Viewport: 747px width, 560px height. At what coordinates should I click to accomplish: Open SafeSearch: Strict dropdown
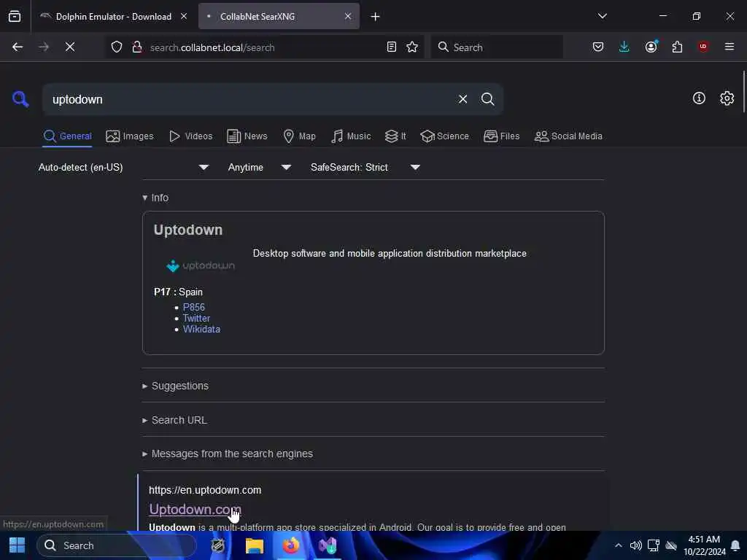click(x=365, y=167)
